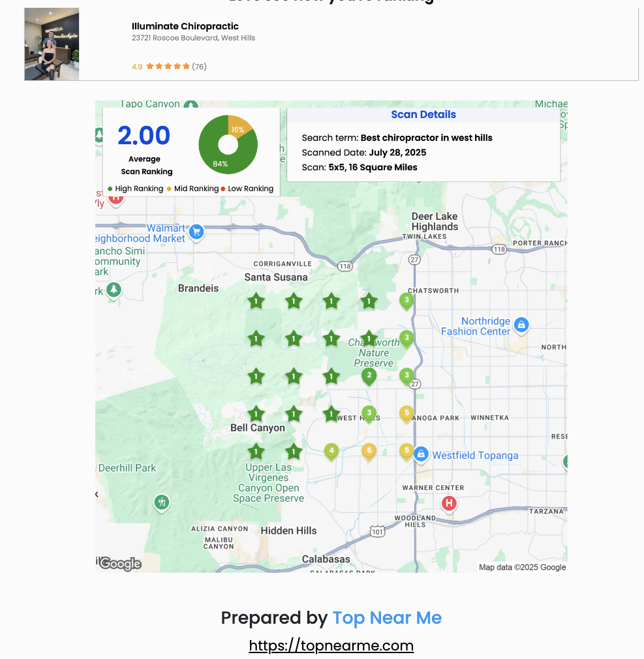Click the 2.00 average scan ranking score
The height and width of the screenshot is (659, 644).
(144, 135)
